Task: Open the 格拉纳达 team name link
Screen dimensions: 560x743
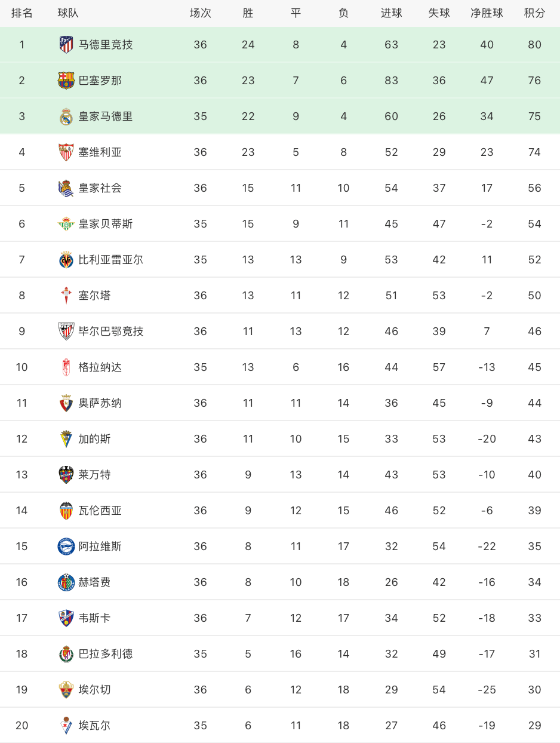Action: point(100,367)
